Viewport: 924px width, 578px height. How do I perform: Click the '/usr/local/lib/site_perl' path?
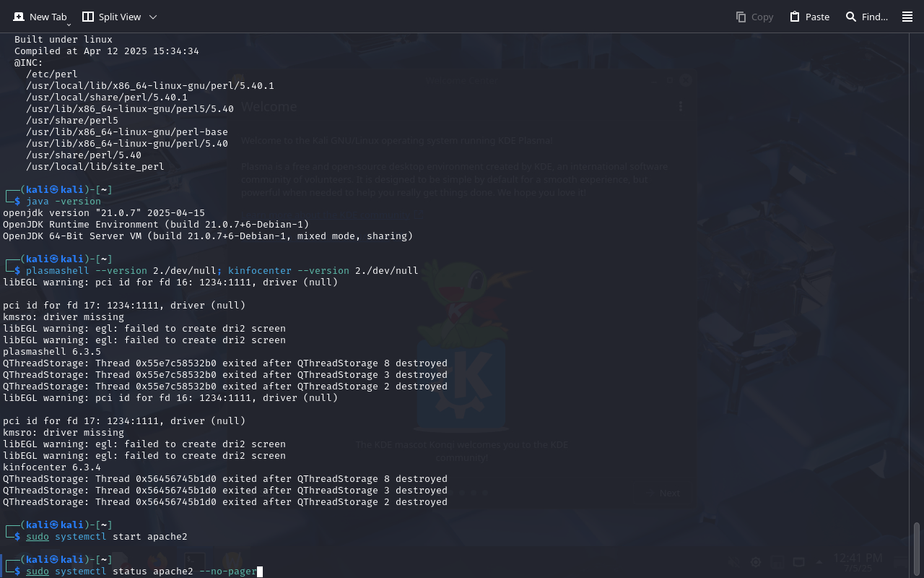click(x=95, y=166)
